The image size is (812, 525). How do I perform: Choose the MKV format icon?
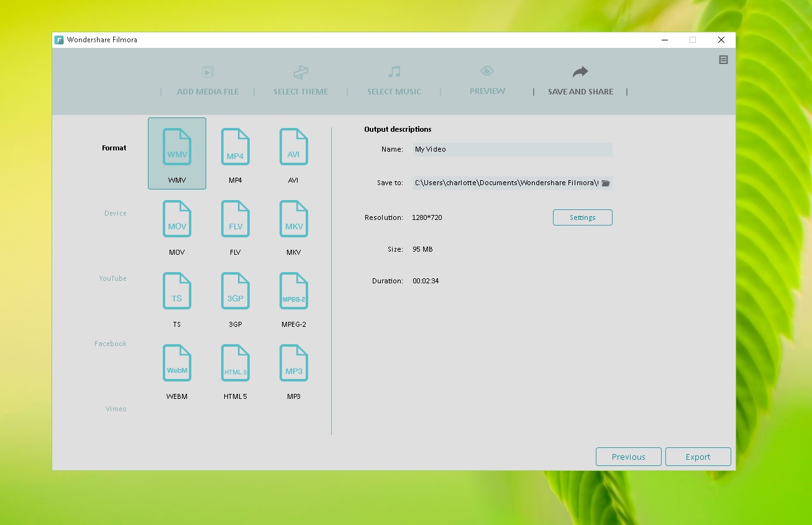294,219
